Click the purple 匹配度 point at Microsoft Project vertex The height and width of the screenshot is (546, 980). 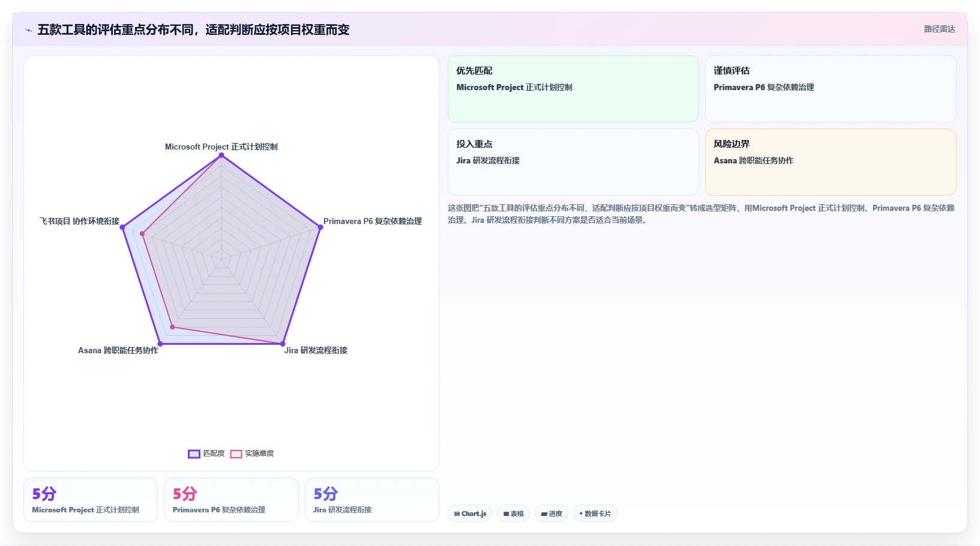tap(221, 156)
